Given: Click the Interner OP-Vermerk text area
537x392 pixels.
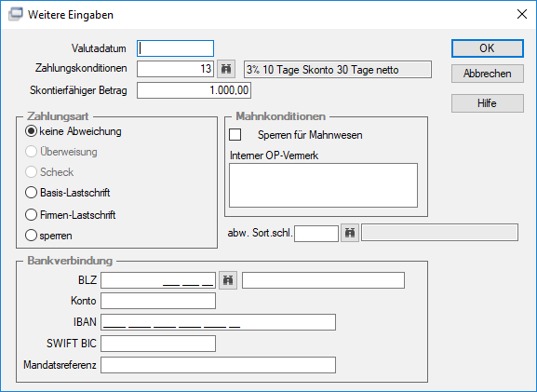Looking at the screenshot, I should pyautogui.click(x=323, y=185).
